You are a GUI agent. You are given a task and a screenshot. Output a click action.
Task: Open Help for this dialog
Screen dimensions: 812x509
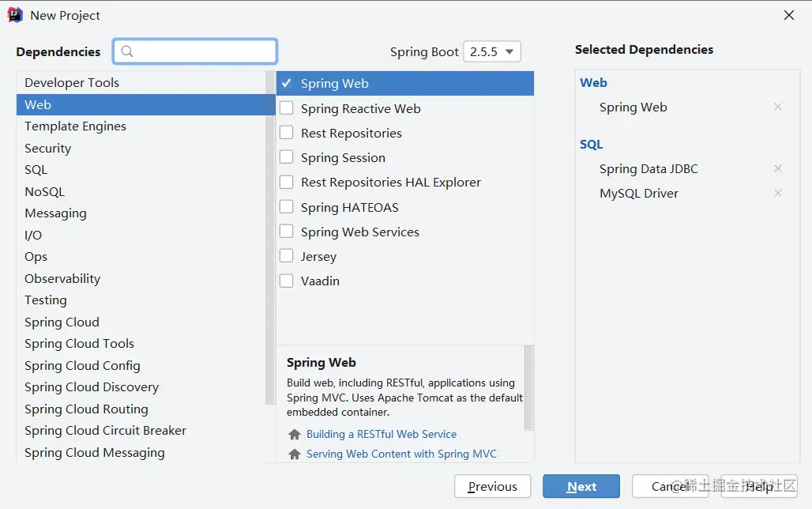tap(759, 486)
